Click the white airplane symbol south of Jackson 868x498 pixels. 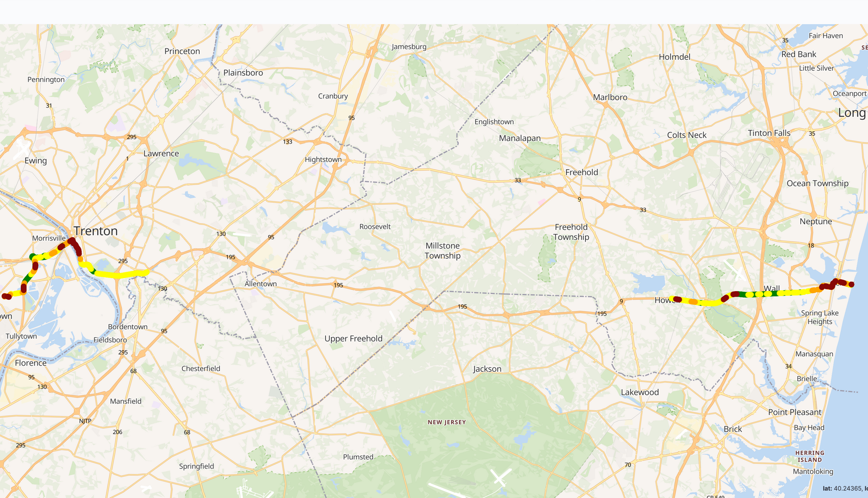[501, 478]
